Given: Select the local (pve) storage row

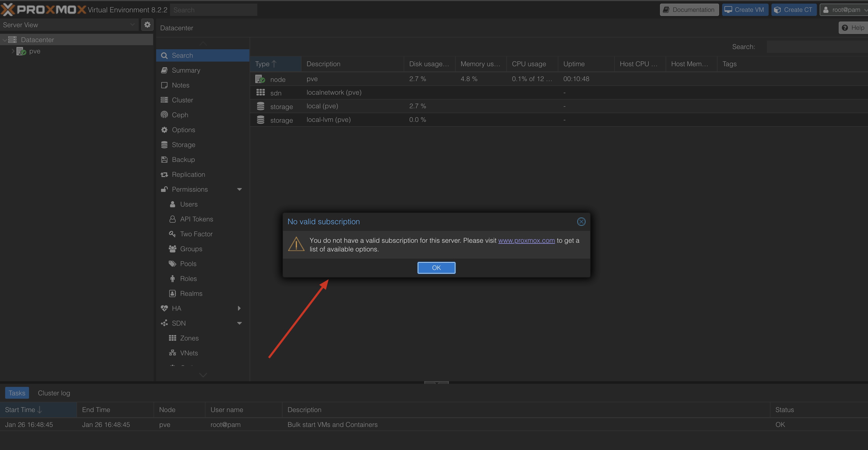Looking at the screenshot, I should [559, 106].
